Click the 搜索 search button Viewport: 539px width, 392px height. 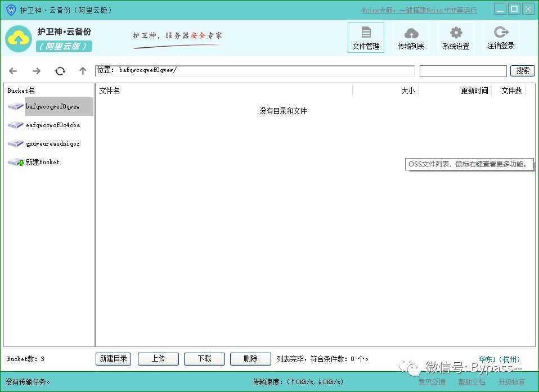click(x=523, y=71)
